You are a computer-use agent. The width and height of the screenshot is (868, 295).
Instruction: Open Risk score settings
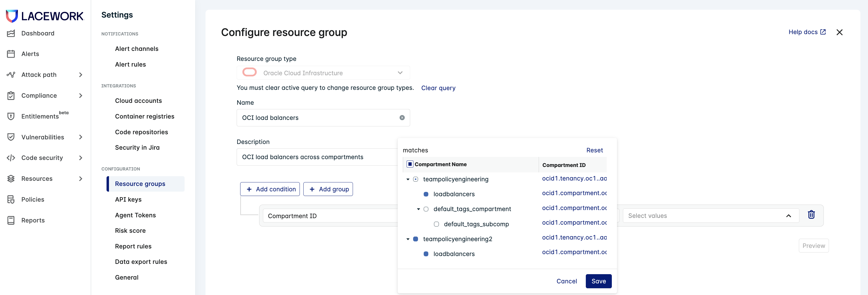coord(130,230)
